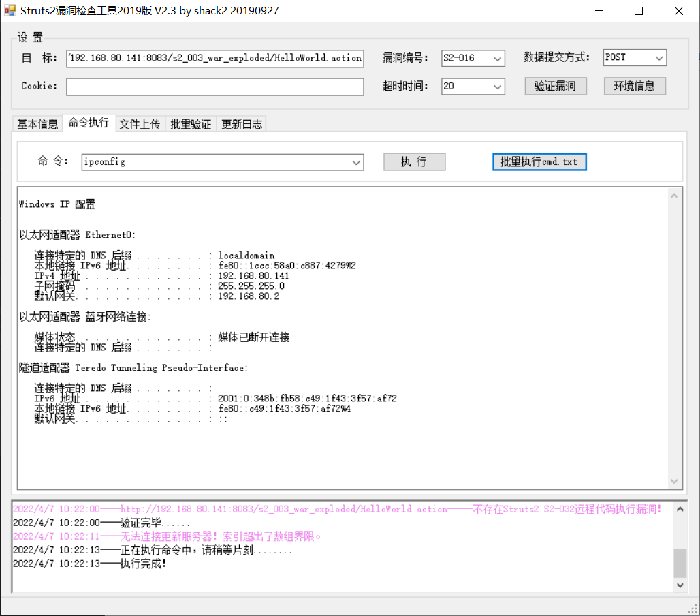Image resolution: width=700 pixels, height=616 pixels.
Task: Click output pane scrollbar down arrow
Action: click(674, 481)
